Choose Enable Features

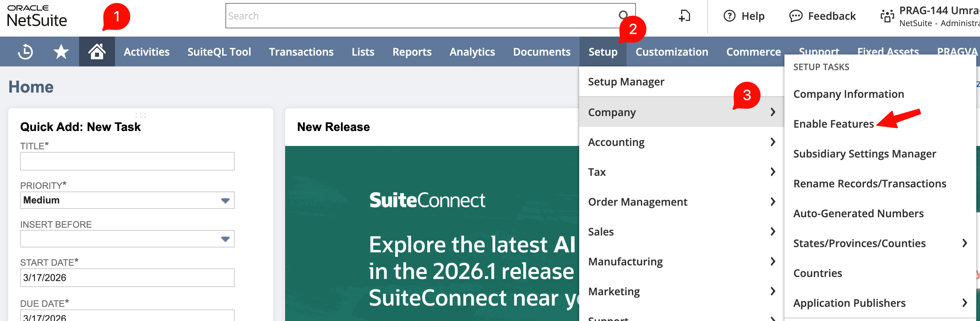pos(834,124)
